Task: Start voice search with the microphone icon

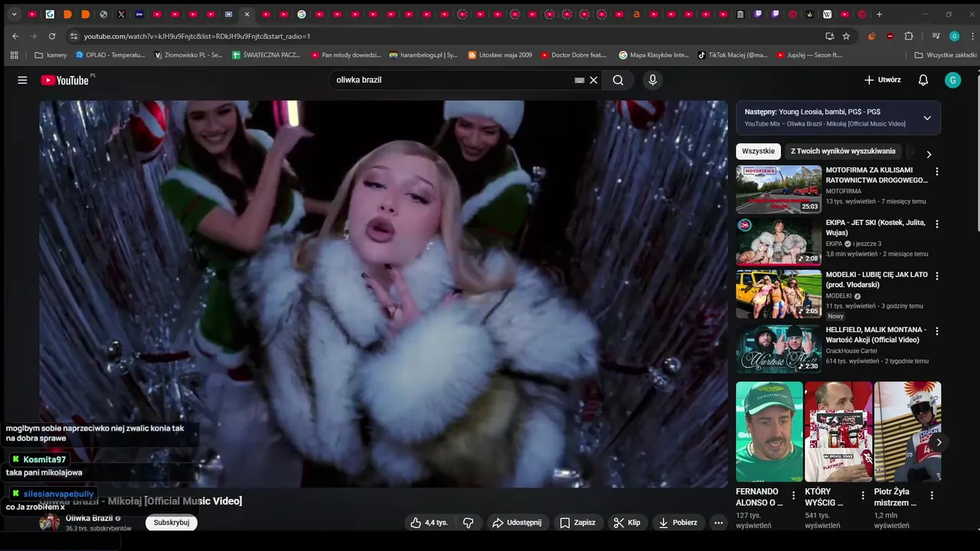Action: click(652, 80)
